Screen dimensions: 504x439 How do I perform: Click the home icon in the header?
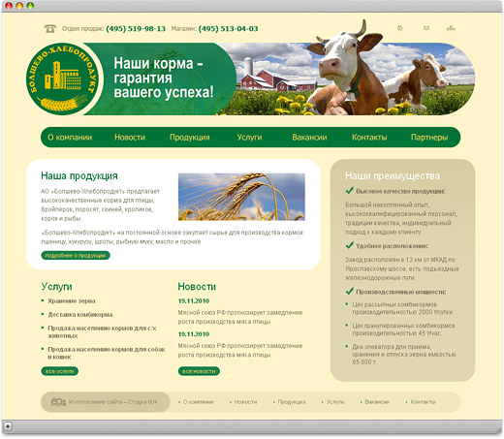399,28
